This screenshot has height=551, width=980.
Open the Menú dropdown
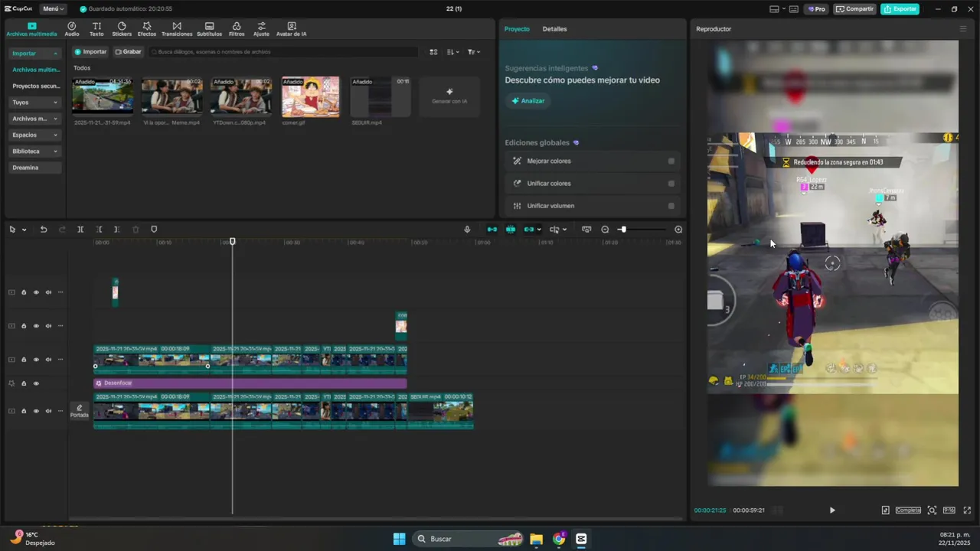(53, 9)
